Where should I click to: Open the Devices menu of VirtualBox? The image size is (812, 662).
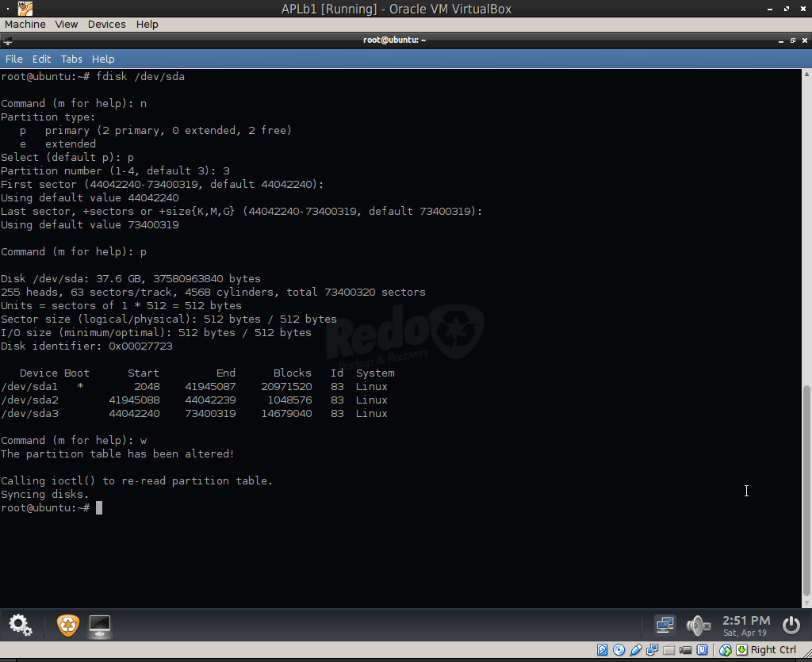[x=106, y=24]
